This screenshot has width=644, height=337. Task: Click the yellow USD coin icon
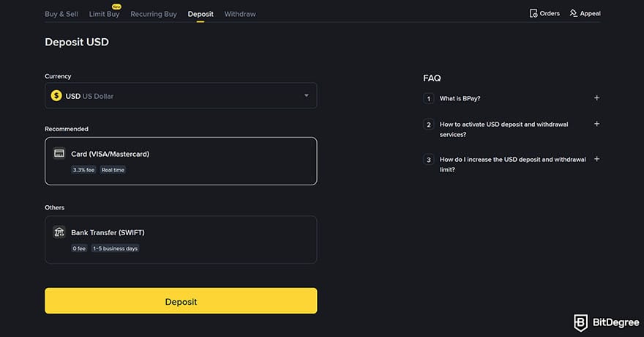point(56,96)
